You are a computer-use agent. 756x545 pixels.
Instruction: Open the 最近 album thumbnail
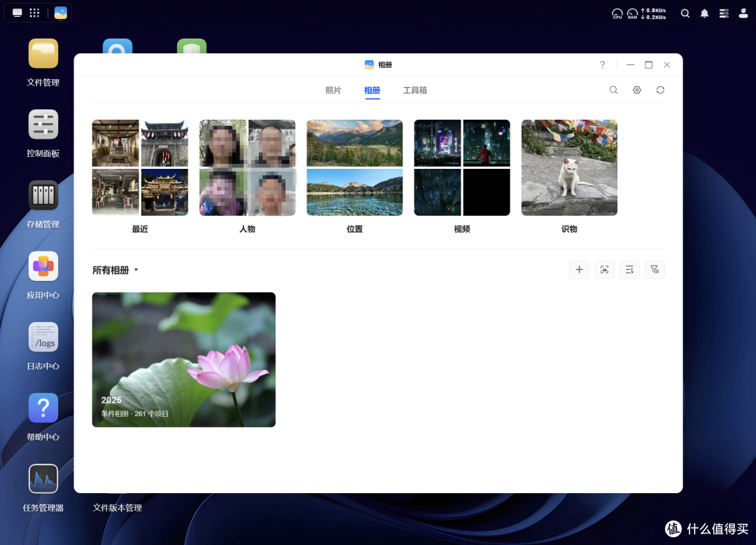(x=140, y=167)
